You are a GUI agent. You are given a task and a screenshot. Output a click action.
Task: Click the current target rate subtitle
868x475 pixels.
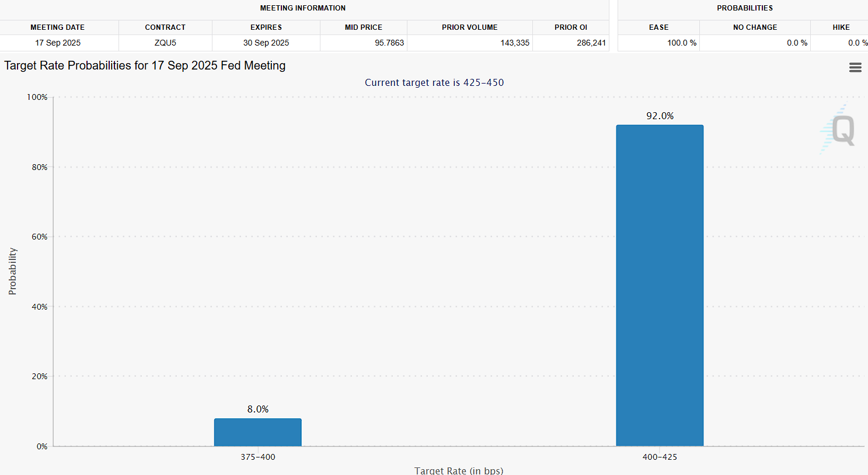click(x=434, y=82)
